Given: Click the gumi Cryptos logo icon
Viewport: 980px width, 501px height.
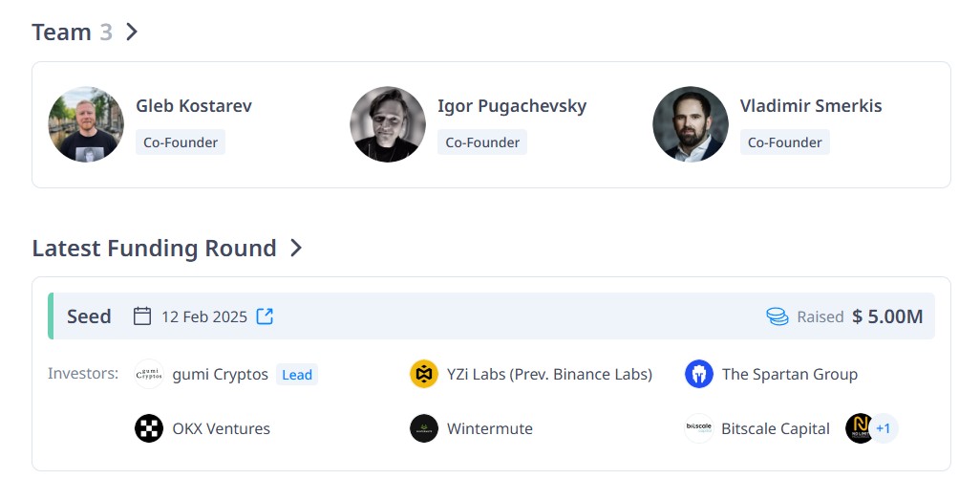Looking at the screenshot, I should pos(149,374).
